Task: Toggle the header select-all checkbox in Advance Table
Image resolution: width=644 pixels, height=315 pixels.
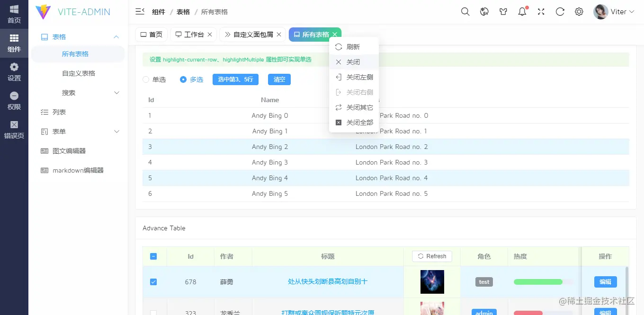Action: (x=153, y=256)
